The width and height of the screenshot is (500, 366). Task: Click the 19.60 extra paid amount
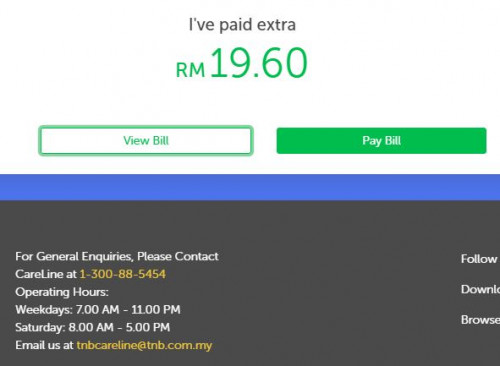click(258, 63)
